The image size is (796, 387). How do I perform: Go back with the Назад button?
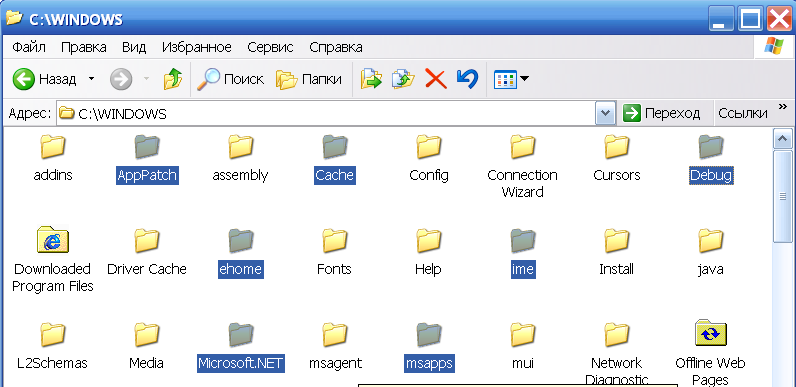point(45,79)
